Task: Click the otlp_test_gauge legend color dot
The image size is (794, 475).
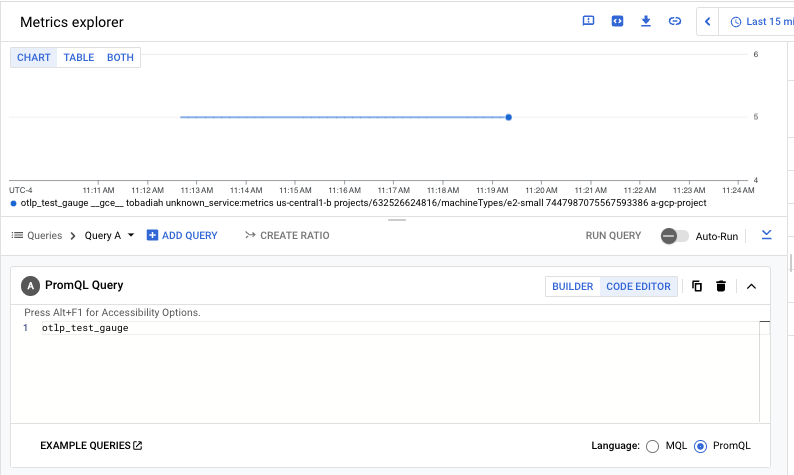Action: point(13,203)
